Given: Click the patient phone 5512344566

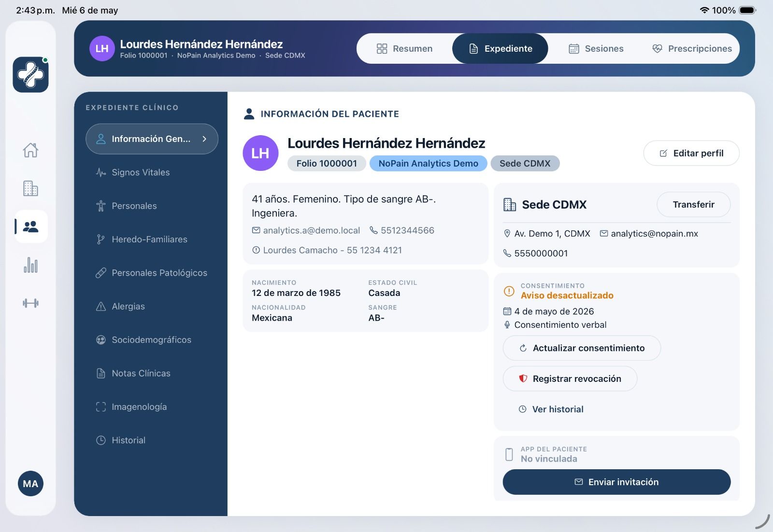Looking at the screenshot, I should click(402, 231).
